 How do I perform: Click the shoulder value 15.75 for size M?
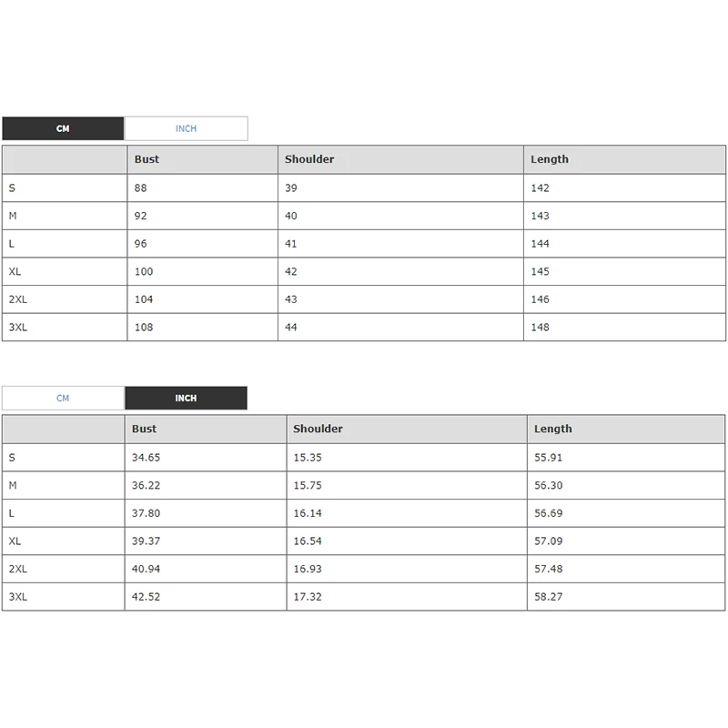click(x=307, y=485)
